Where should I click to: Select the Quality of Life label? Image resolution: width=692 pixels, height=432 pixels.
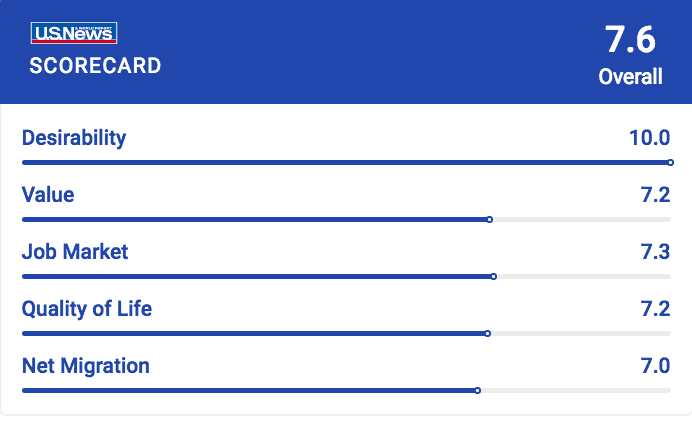tap(87, 309)
